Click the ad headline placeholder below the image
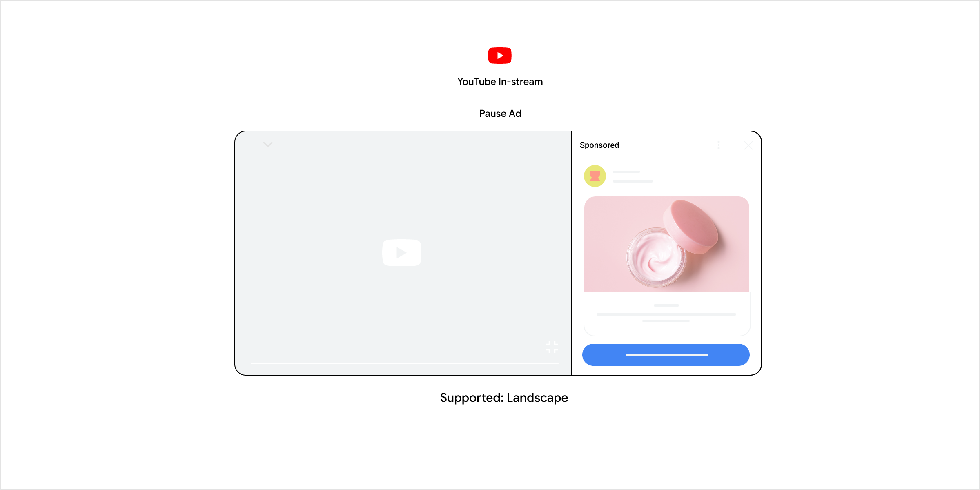The image size is (980, 490). point(666,305)
